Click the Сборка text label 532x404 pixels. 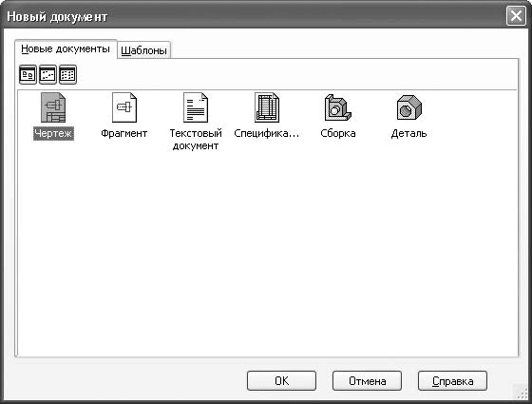pyautogui.click(x=338, y=133)
